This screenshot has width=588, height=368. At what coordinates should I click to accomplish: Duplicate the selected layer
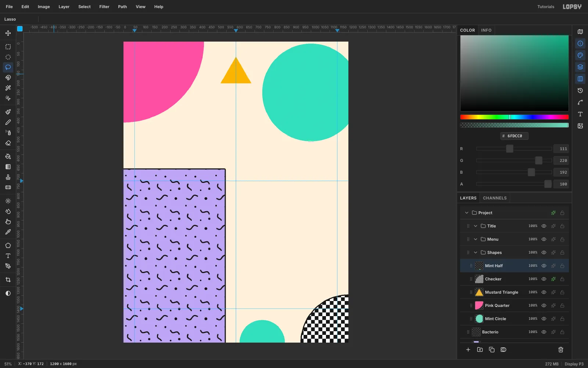[x=492, y=350]
